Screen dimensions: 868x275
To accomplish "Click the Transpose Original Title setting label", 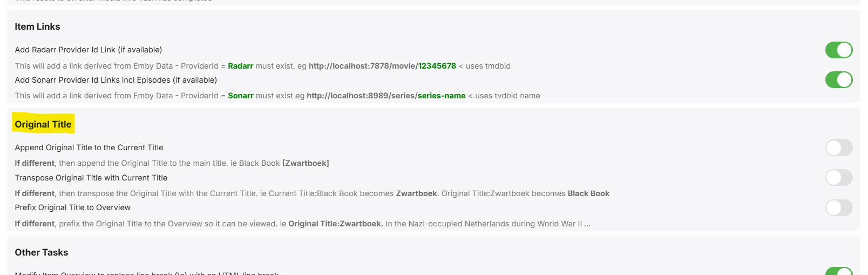I will point(91,178).
